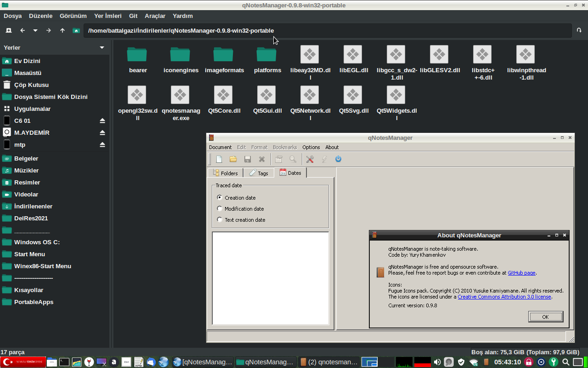Click OK in About qNotesManager dialog

(x=545, y=317)
